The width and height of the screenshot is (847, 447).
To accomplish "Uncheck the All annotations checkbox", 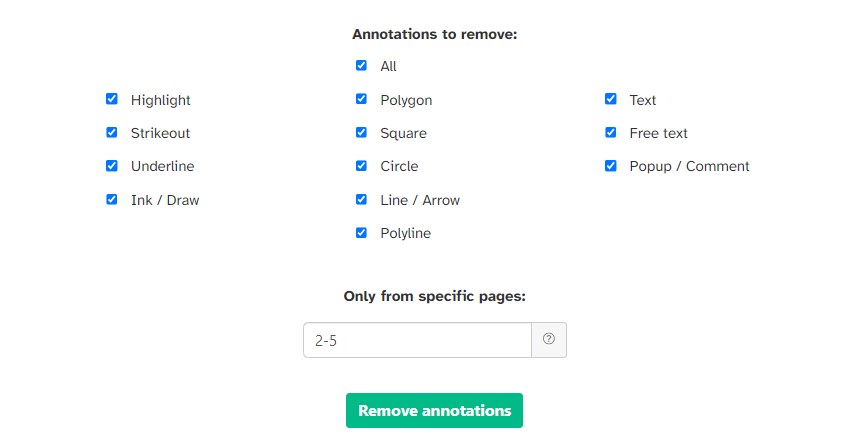I will 361,66.
